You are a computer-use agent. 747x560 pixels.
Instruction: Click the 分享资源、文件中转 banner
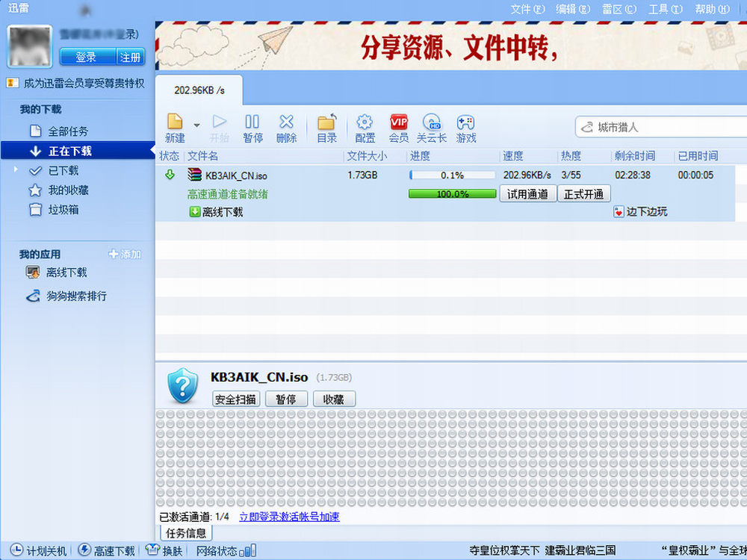(x=451, y=46)
